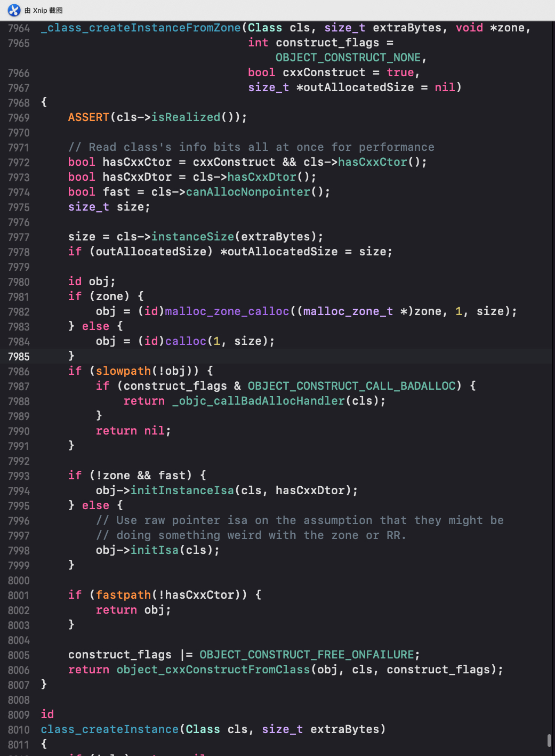The height and width of the screenshot is (756, 555).
Task: Click 'return obj;' on line 8002
Action: coord(133,610)
